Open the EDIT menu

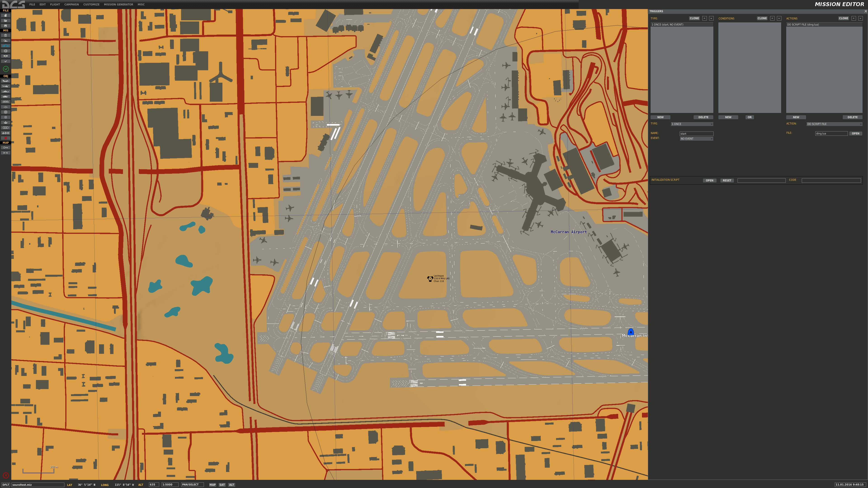click(x=42, y=4)
